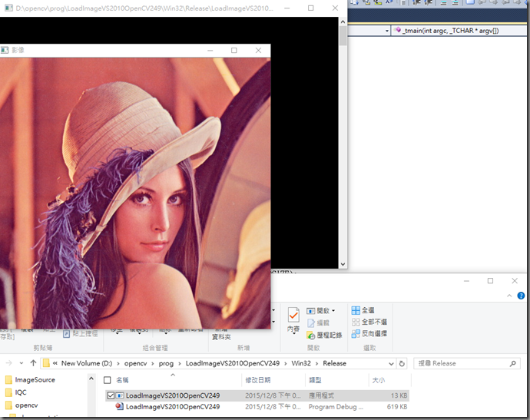
Task: Navigate to LoadImageVS2010OpenCV249 in the breadcrumb
Action: click(233, 363)
